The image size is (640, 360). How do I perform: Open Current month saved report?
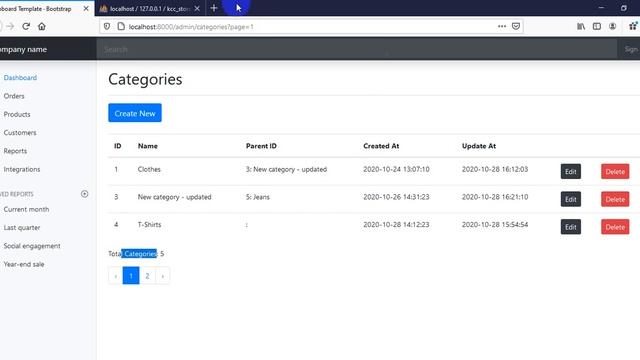tap(26, 209)
